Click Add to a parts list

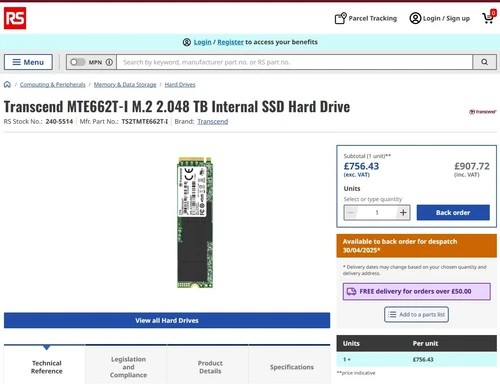click(x=416, y=314)
